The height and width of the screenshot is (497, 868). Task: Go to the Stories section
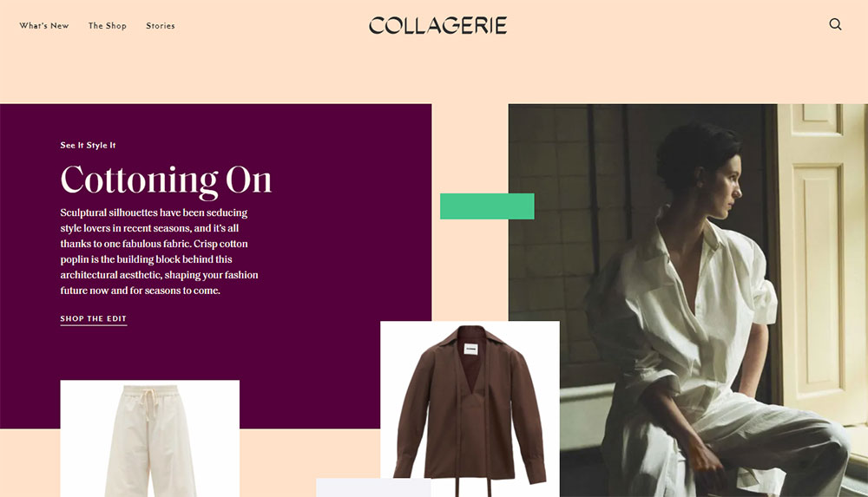pyautogui.click(x=161, y=25)
